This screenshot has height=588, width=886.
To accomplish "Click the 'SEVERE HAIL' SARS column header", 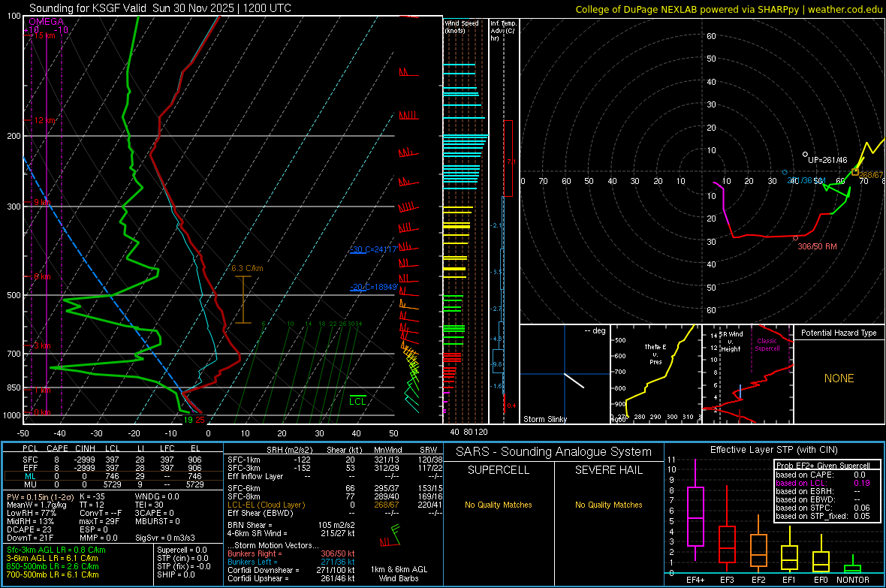I will (608, 470).
